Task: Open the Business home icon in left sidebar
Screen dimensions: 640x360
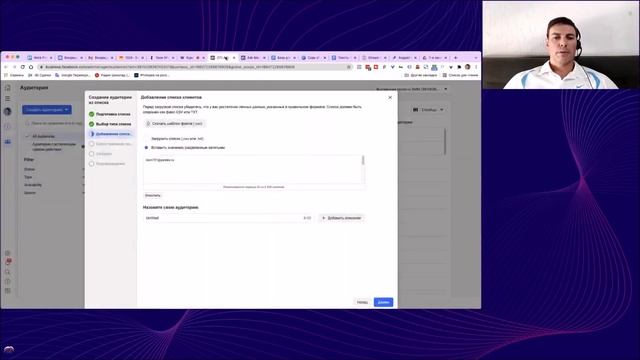Action: (8, 87)
